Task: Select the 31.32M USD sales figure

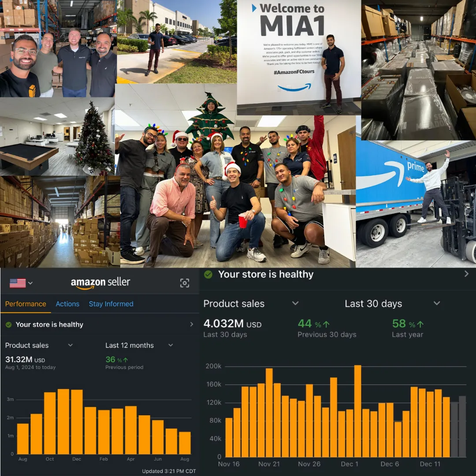Action: point(25,360)
